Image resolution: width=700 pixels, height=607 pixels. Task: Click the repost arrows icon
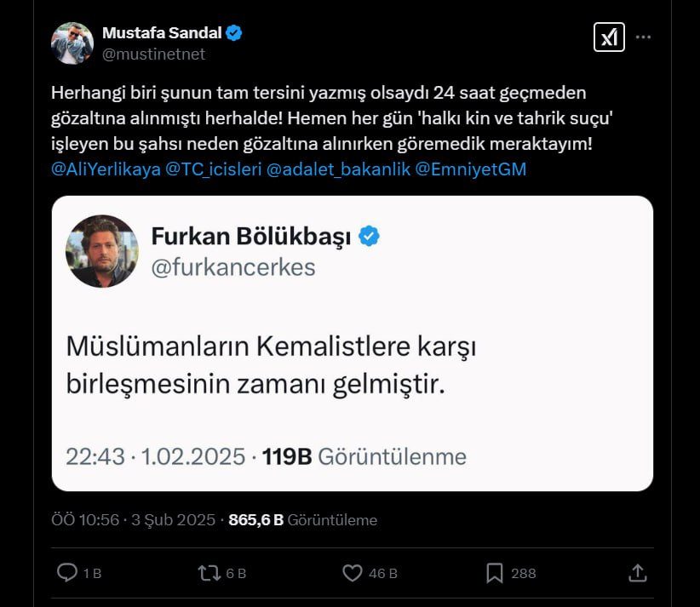pyautogui.click(x=209, y=573)
